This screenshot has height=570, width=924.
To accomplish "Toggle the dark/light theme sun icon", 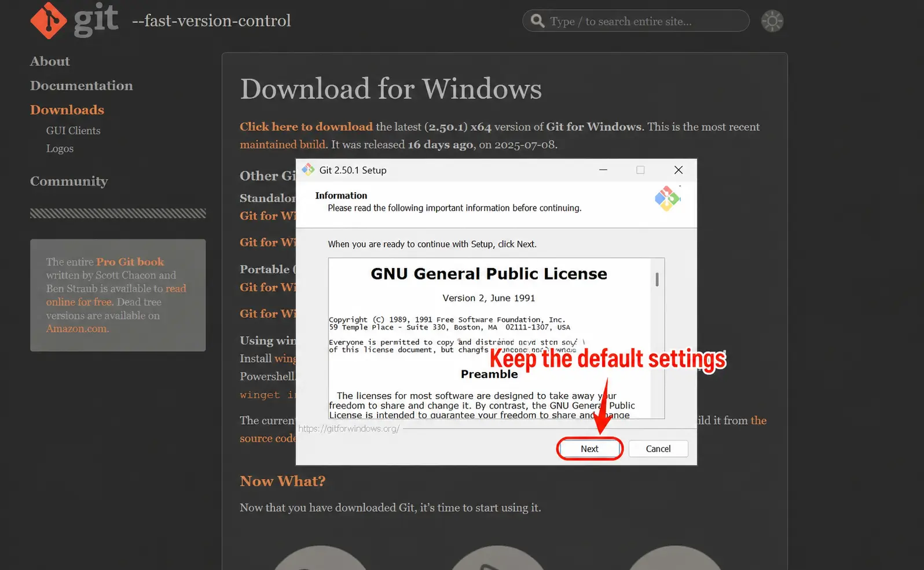I will coord(772,21).
